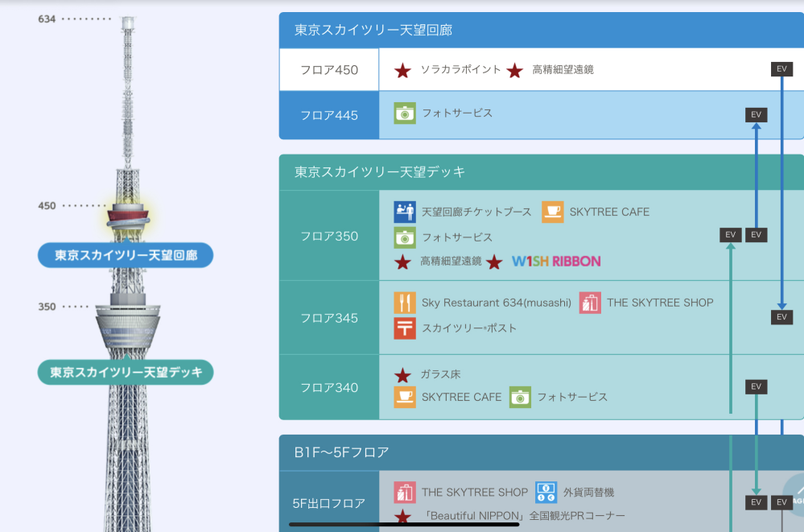
Task: Click the 450 height label beside the tower
Action: (47, 206)
